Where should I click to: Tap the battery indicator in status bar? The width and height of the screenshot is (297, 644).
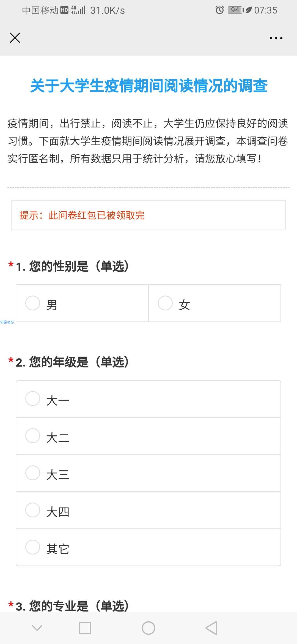pos(236,10)
